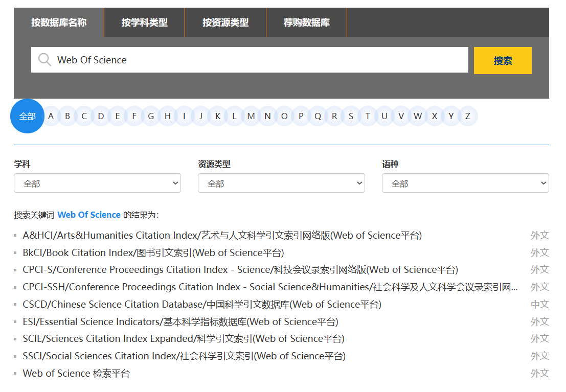
Task: Filter databases by letter H
Action: pos(168,116)
